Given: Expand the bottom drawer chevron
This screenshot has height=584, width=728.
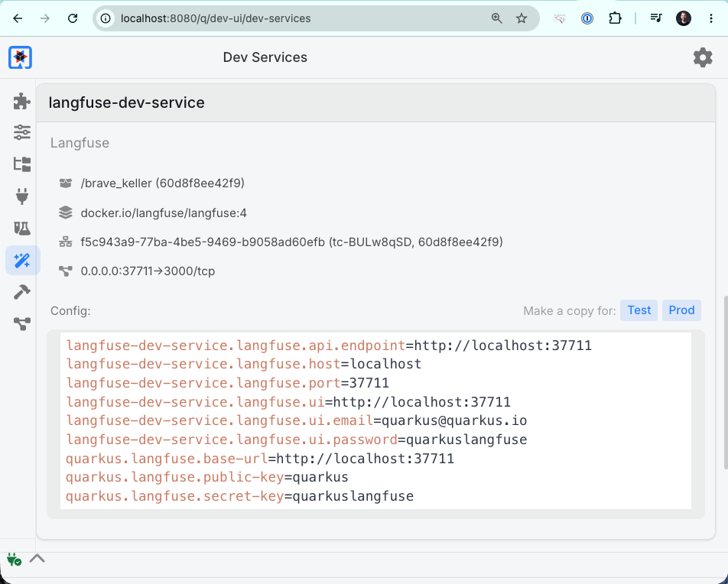Looking at the screenshot, I should (37, 559).
